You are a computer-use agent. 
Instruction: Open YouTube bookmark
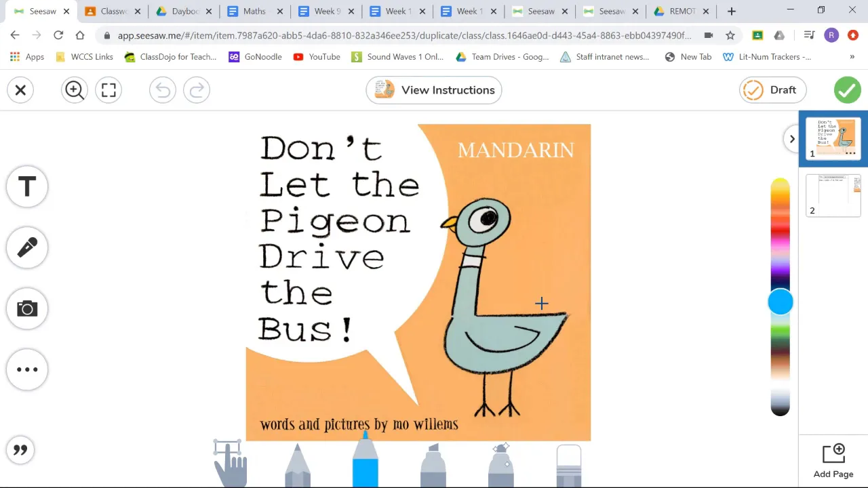317,57
